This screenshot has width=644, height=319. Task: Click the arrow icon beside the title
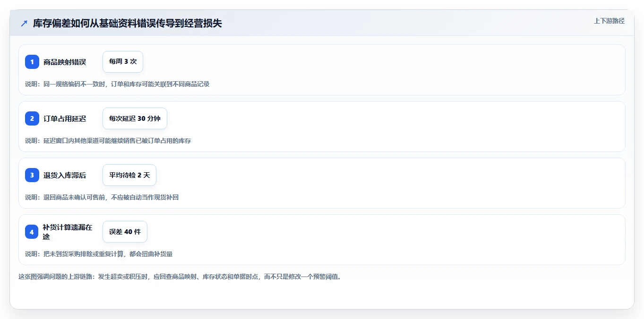coord(24,23)
